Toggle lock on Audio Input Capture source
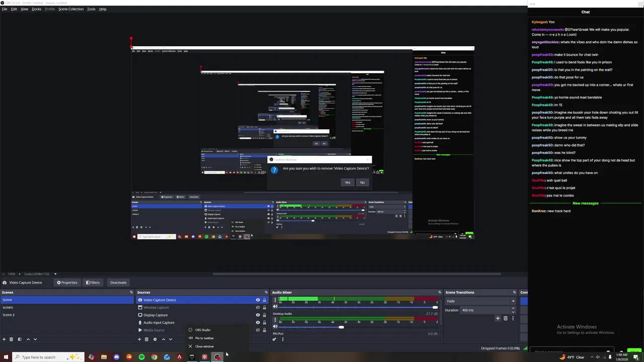Viewport: 644px width, 362px height. tap(264, 323)
